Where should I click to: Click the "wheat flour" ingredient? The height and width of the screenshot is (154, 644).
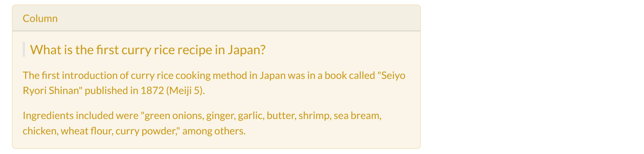tap(87, 131)
